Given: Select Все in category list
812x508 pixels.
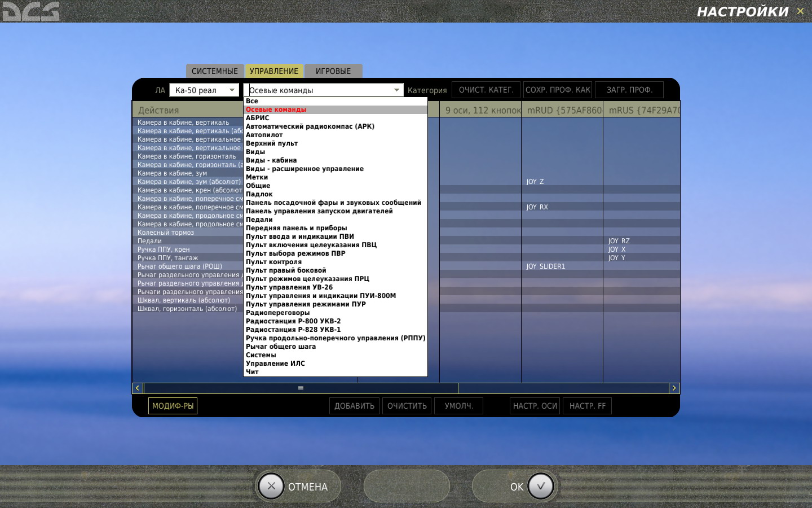Looking at the screenshot, I should click(x=336, y=101).
